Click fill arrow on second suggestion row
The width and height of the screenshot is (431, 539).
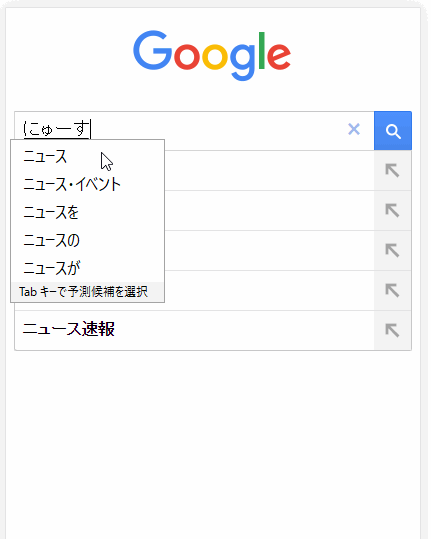392,210
